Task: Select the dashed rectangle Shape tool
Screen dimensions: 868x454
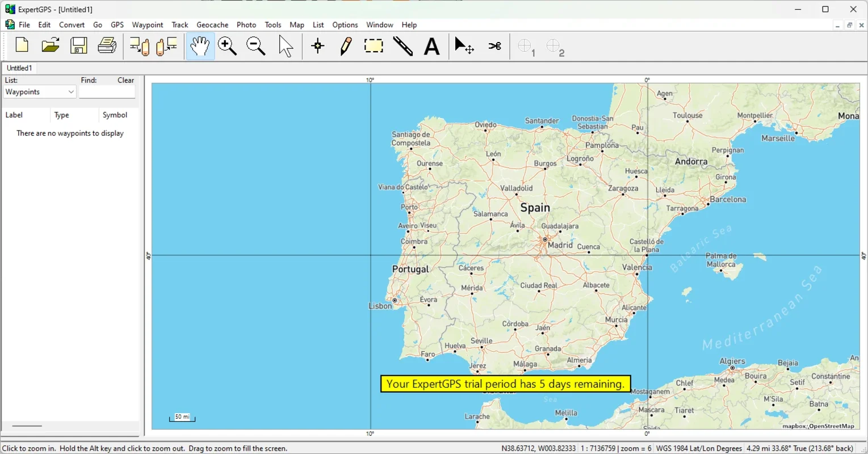Action: coord(374,46)
